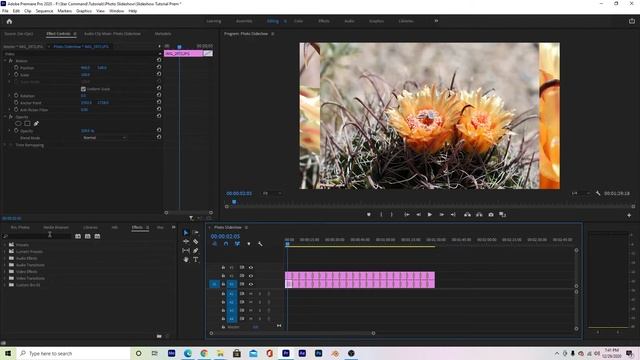Toggle animation stopwatch for Position

pos(16,67)
